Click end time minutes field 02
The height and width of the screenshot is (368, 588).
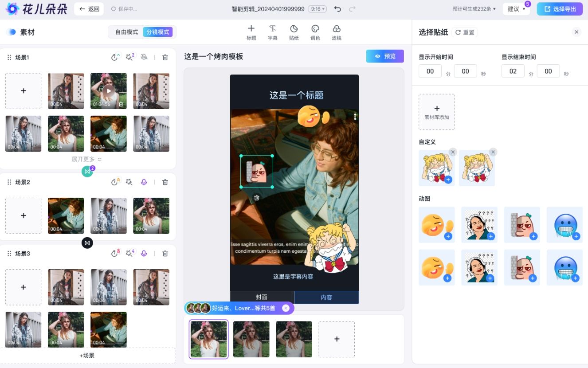(x=513, y=71)
